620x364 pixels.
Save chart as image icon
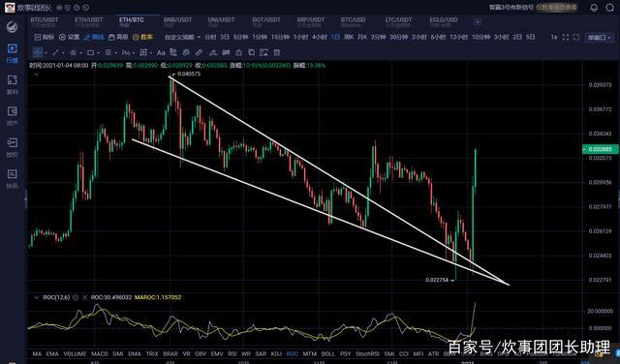point(263,52)
